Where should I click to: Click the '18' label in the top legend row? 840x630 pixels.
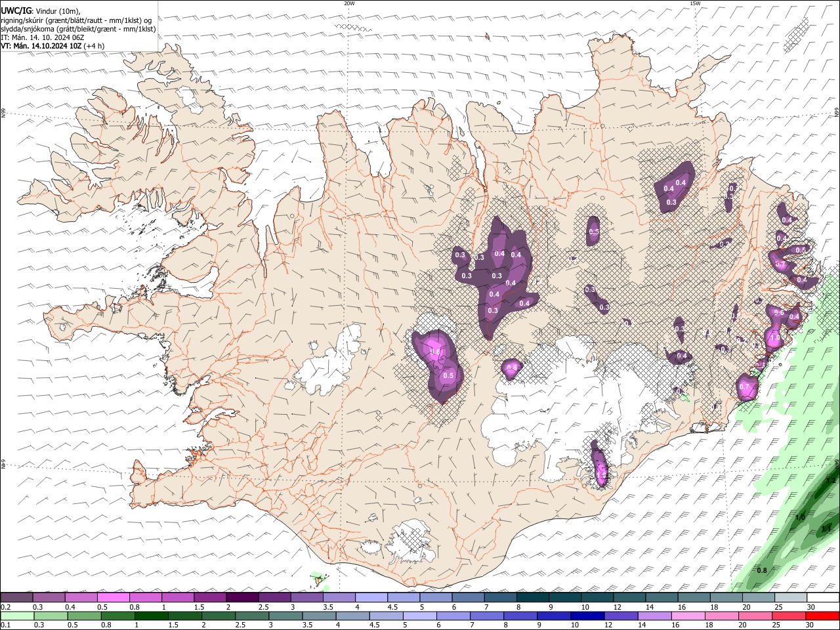coord(714,608)
